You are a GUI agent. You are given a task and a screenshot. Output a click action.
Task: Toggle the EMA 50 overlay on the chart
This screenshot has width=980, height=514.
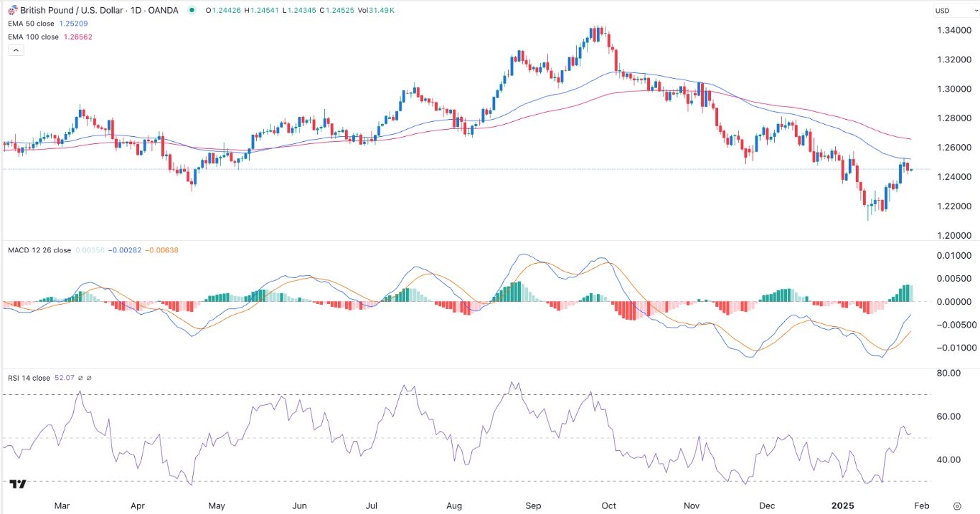32,24
